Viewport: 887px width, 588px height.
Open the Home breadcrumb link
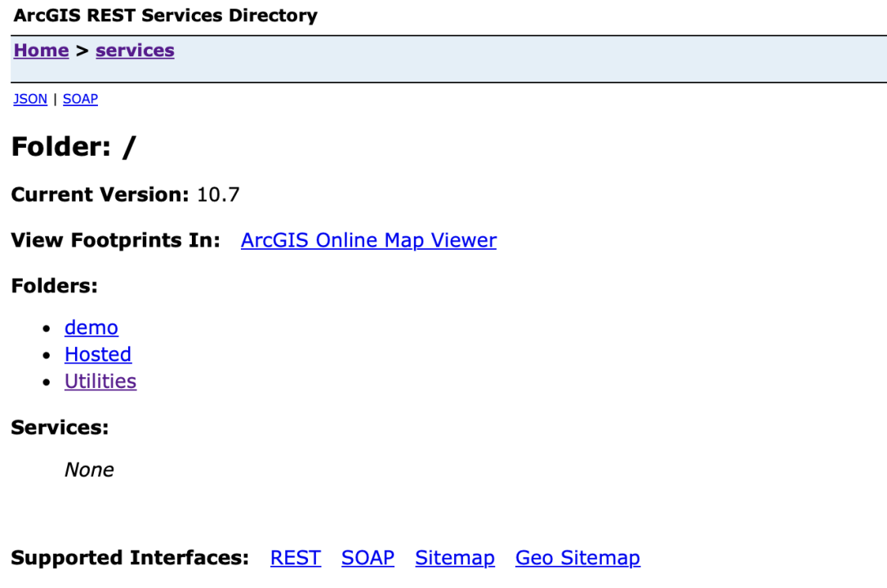pos(42,51)
